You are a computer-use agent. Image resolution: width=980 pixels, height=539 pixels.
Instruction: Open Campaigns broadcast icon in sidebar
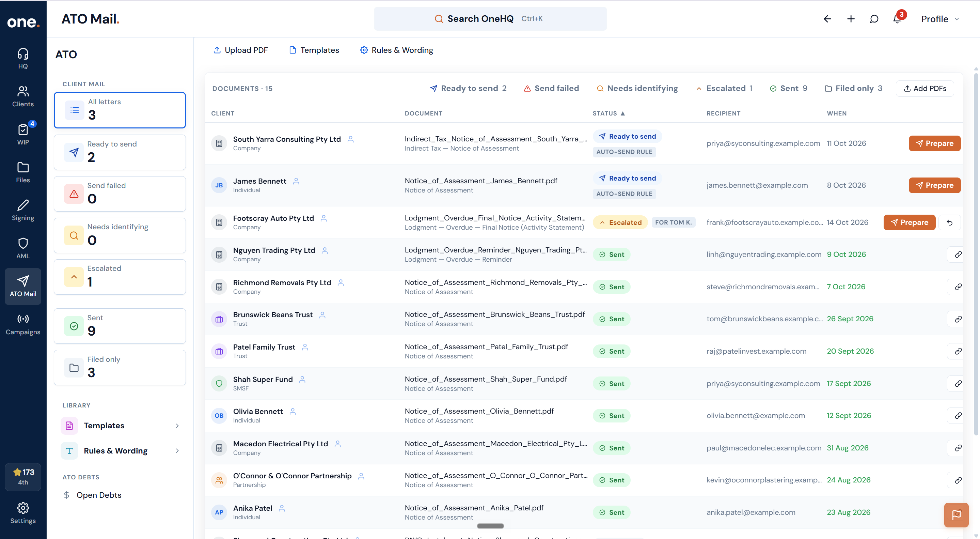point(23,324)
